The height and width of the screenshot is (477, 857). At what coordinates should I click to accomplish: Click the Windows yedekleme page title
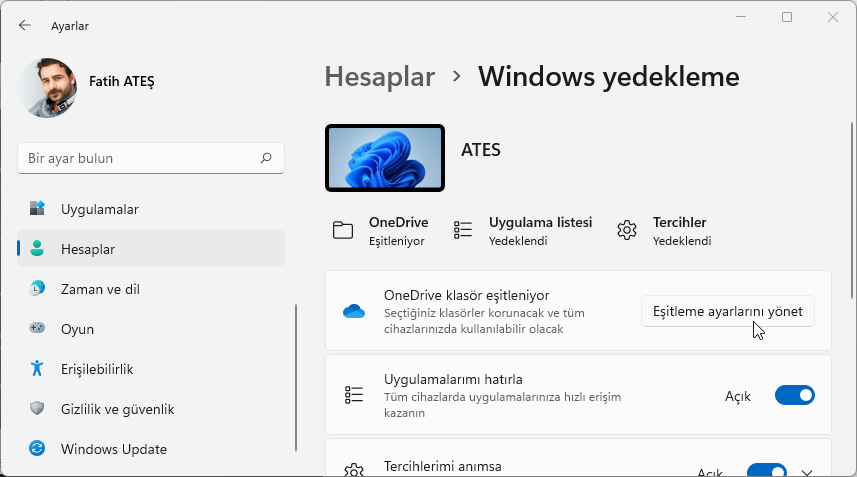pos(608,76)
